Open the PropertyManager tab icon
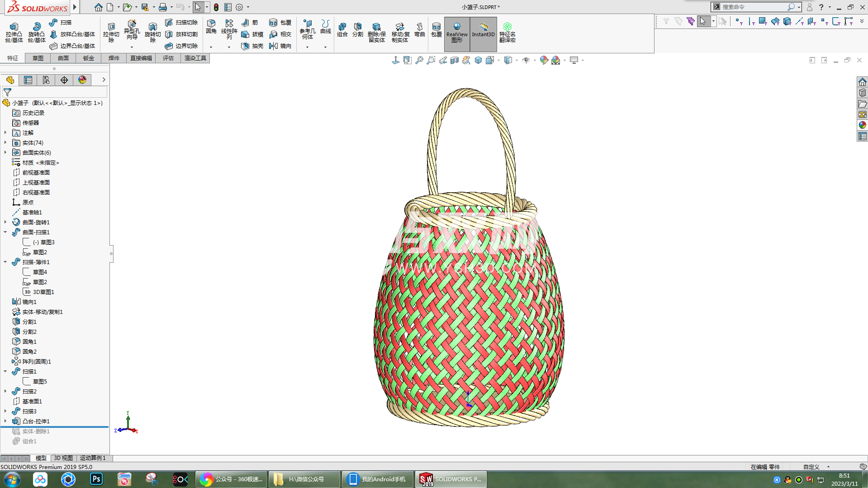Viewport: 868px width, 488px height. [x=28, y=80]
